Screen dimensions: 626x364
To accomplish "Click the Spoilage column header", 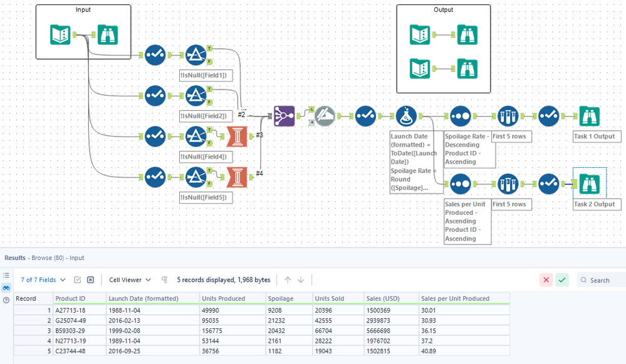I will click(x=290, y=299).
